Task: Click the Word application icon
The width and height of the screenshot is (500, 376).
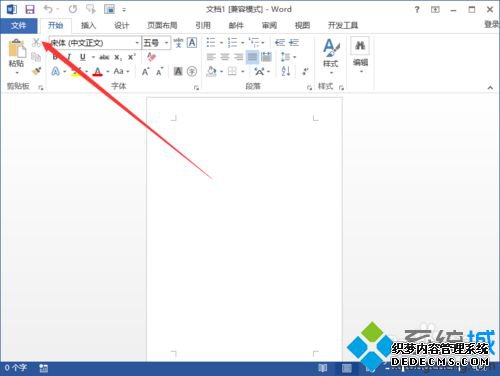Action: tap(12, 9)
